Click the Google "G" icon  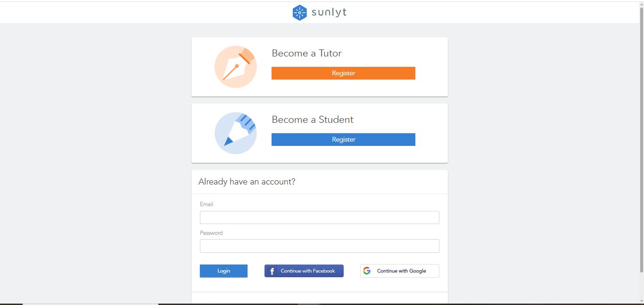pos(367,271)
